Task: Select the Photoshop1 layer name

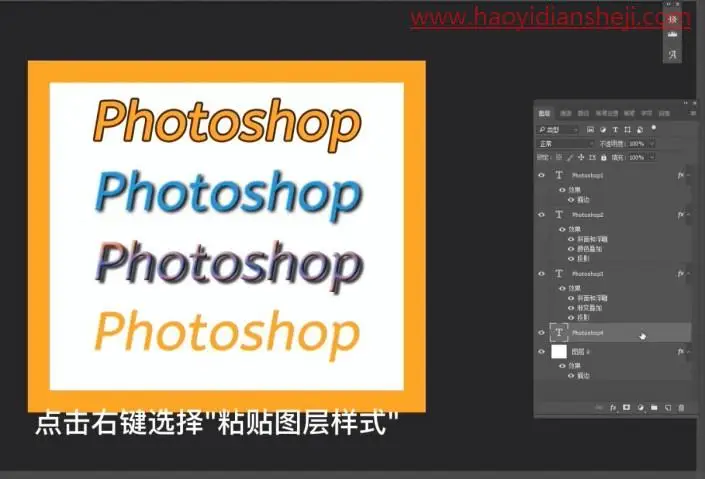Action: pos(588,175)
